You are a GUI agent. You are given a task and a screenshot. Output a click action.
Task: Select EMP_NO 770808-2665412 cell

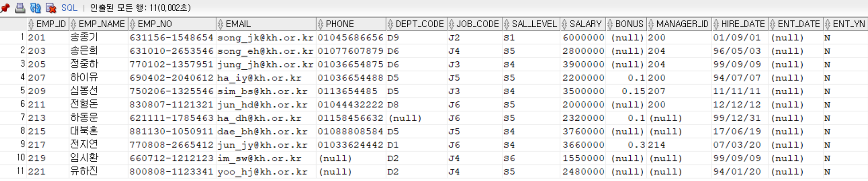click(172, 145)
